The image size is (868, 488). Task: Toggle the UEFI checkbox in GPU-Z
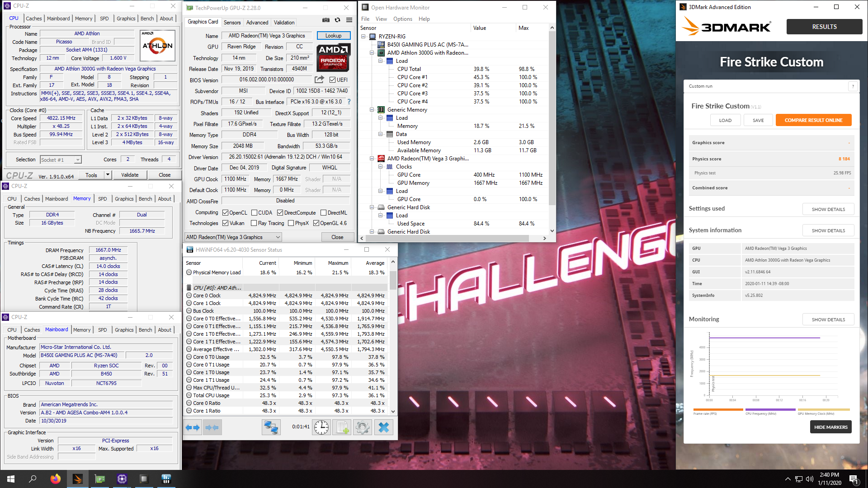click(332, 80)
